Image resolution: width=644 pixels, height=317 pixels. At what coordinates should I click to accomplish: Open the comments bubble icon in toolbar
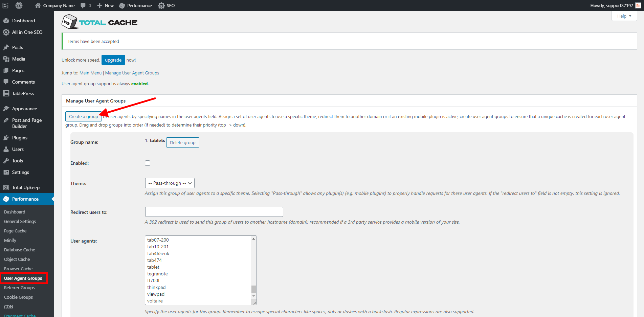tap(83, 5)
